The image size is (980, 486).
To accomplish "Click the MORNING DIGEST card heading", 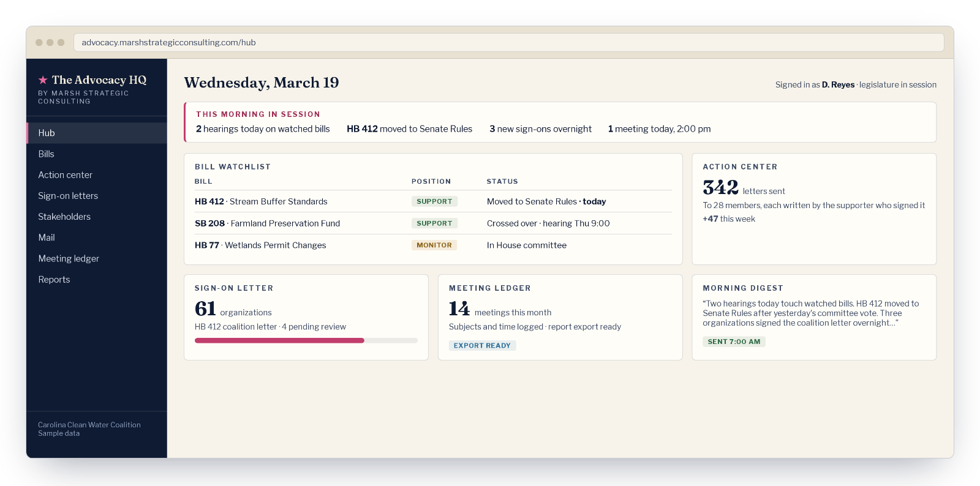I will (x=743, y=288).
